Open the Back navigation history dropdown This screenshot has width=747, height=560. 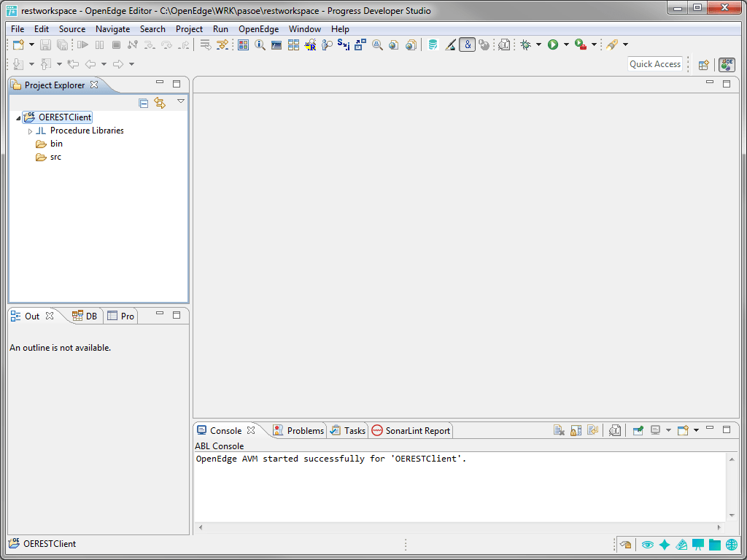coord(104,64)
